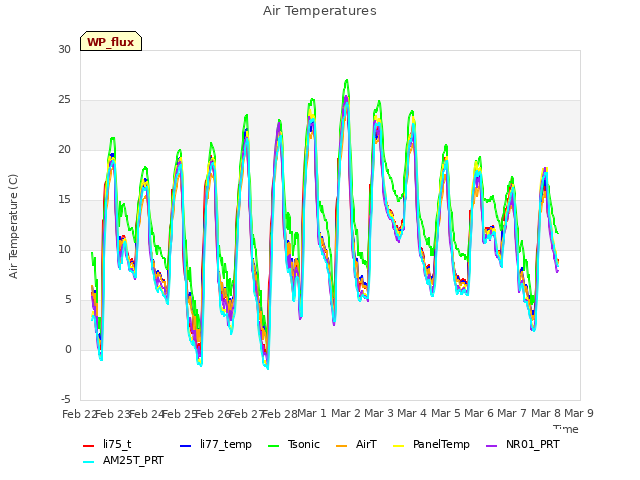Click the Mar 6 x-axis tick label
This screenshot has height=480, width=640.
point(479,413)
